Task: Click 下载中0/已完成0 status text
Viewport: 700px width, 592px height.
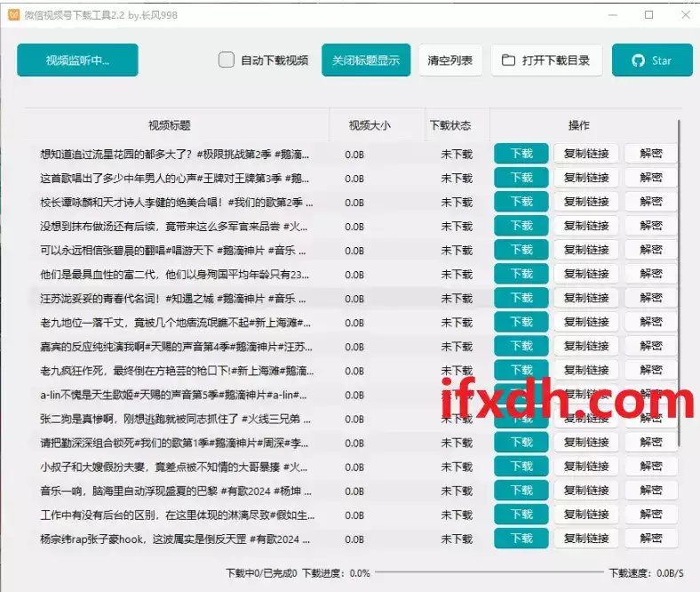Action: [261, 572]
